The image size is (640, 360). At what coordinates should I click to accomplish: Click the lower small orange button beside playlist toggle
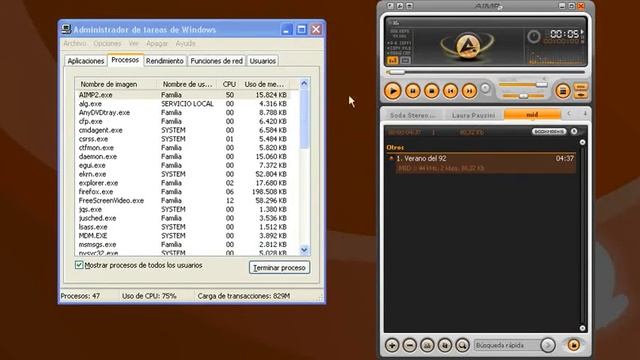(581, 95)
